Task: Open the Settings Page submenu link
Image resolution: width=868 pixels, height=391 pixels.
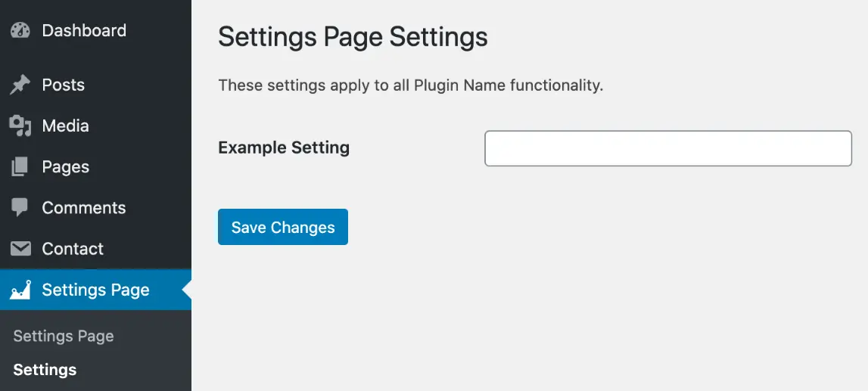Action: pos(64,337)
